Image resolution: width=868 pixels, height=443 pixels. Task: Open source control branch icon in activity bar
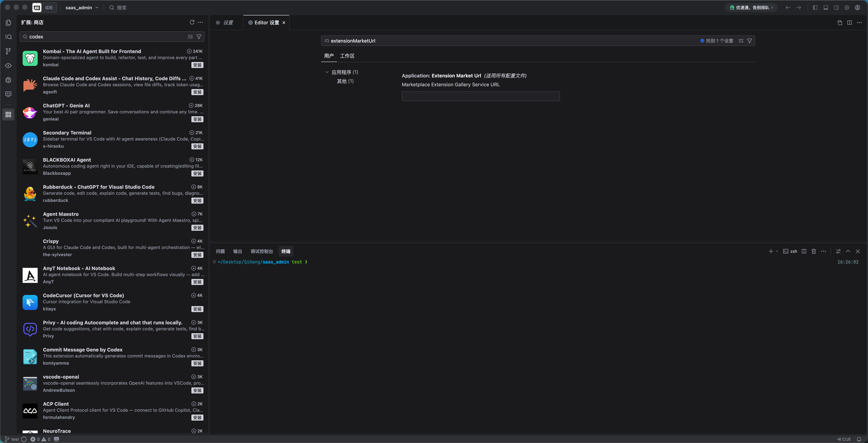8,51
